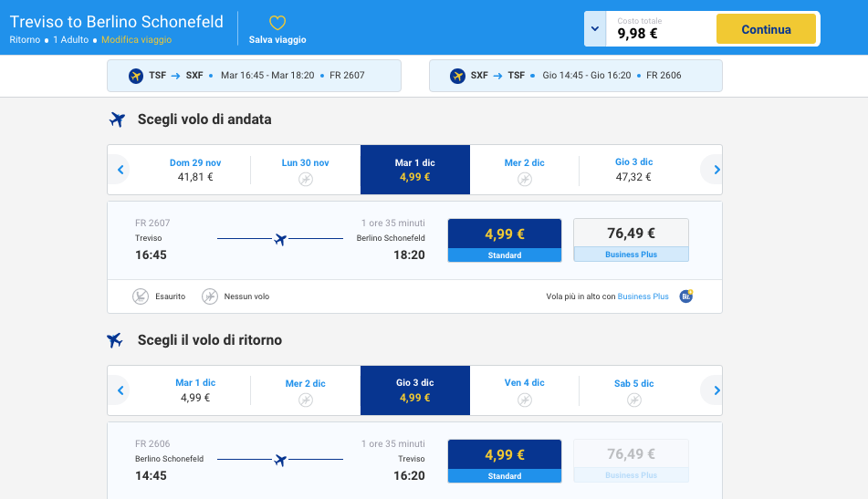
Task: Click the return flight plane icon
Action: tap(115, 340)
